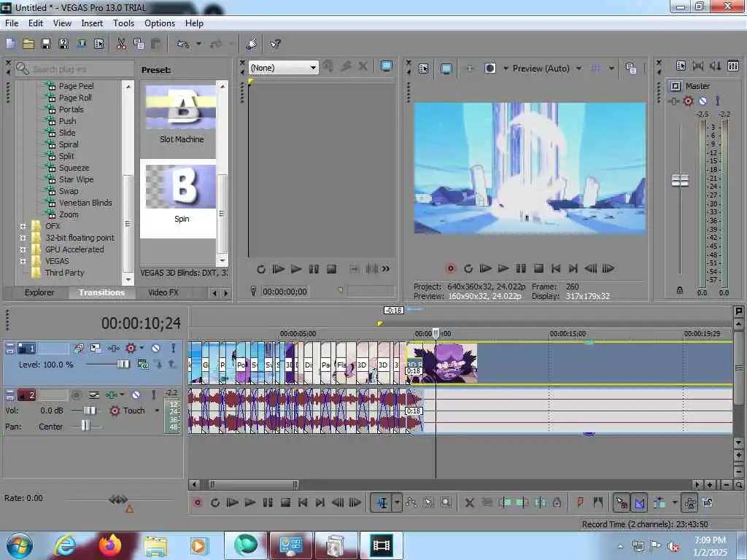Choose the Slot Machine preset thumbnail
The height and width of the screenshot is (560, 747).
181,108
